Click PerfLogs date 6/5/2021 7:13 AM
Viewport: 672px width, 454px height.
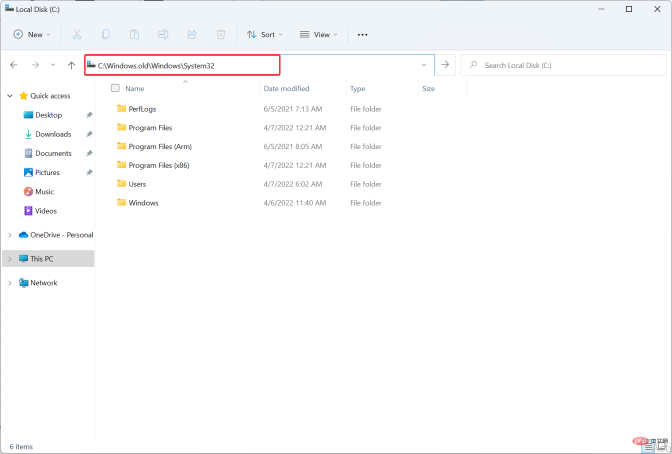coord(293,109)
